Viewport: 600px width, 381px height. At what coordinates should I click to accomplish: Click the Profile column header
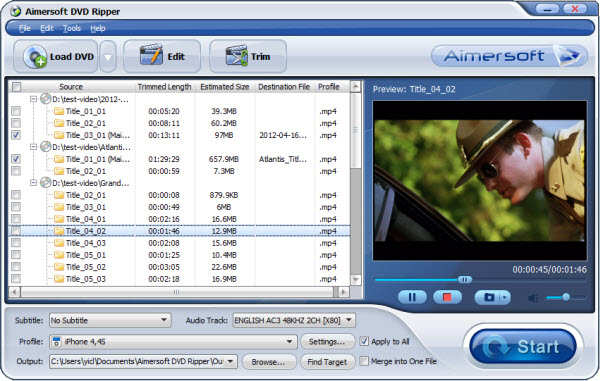329,87
